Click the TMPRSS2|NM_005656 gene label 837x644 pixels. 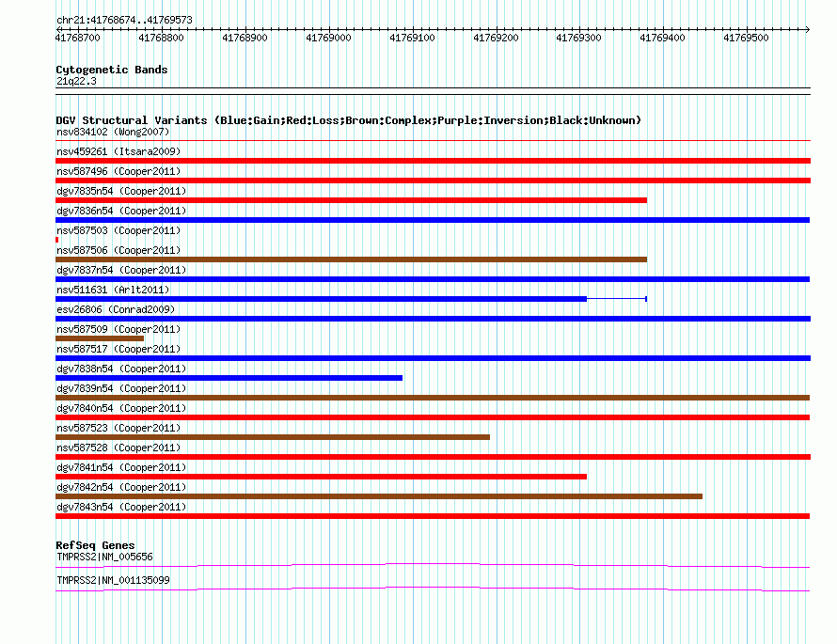(x=104, y=557)
